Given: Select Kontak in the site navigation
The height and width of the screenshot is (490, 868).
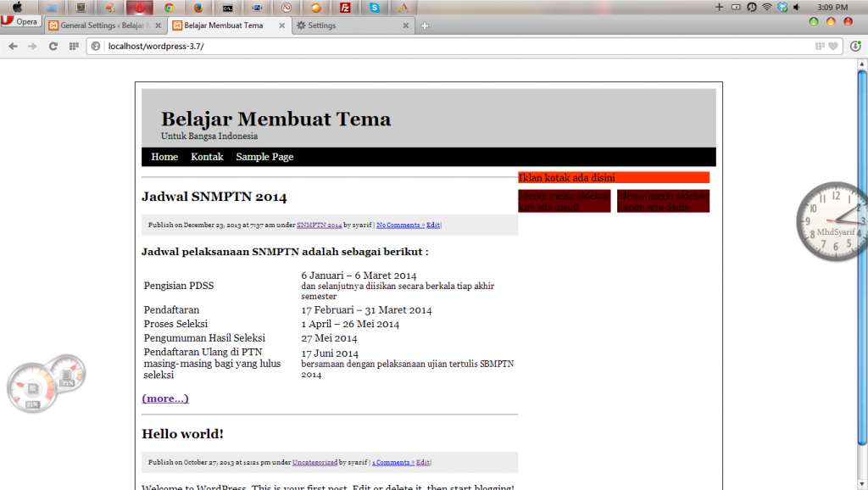Looking at the screenshot, I should (x=207, y=157).
